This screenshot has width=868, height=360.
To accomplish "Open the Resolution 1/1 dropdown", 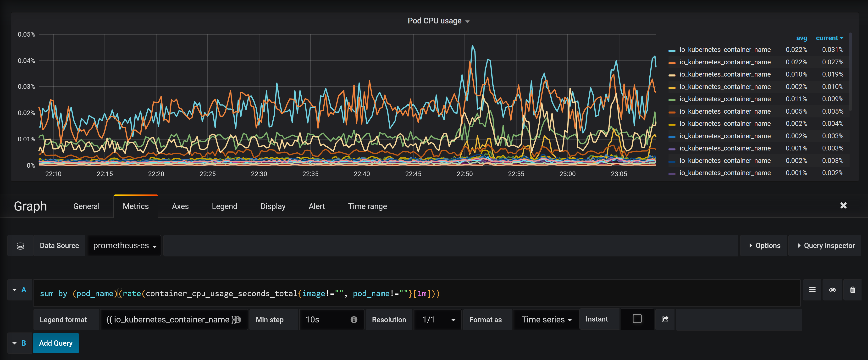I will [438, 320].
